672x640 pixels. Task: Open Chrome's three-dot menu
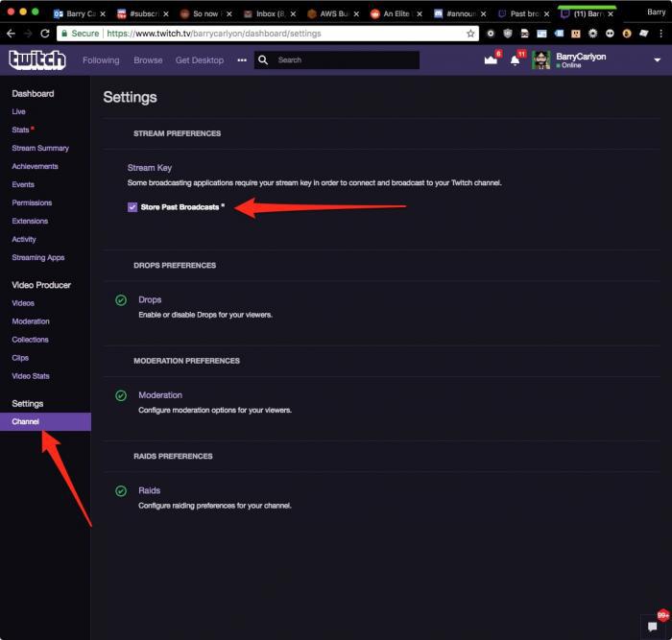[x=661, y=34]
